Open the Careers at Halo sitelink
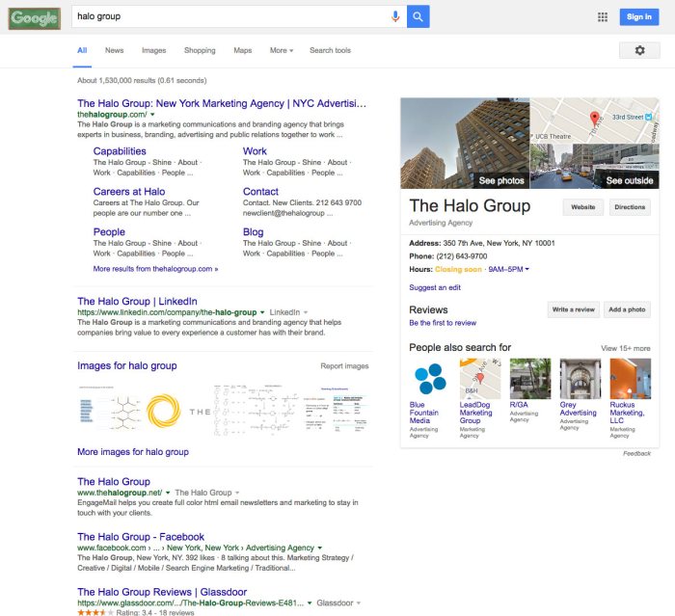675x616 pixels. coord(129,192)
